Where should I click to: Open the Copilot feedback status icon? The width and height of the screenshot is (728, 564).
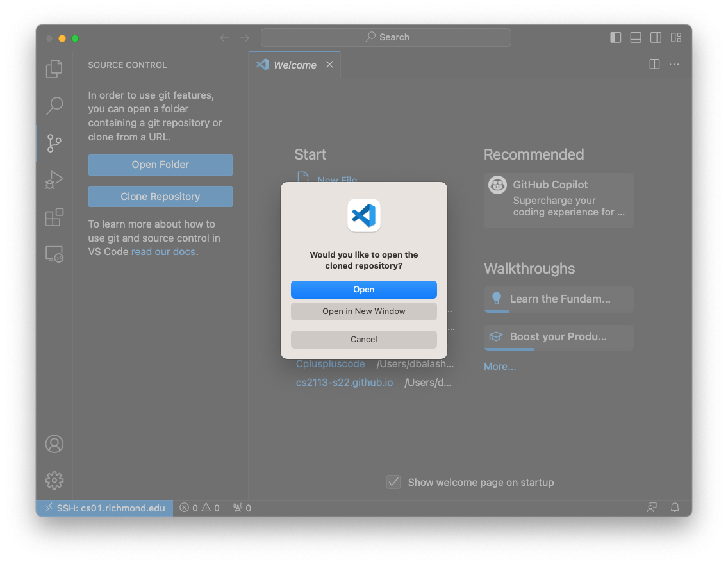click(652, 508)
